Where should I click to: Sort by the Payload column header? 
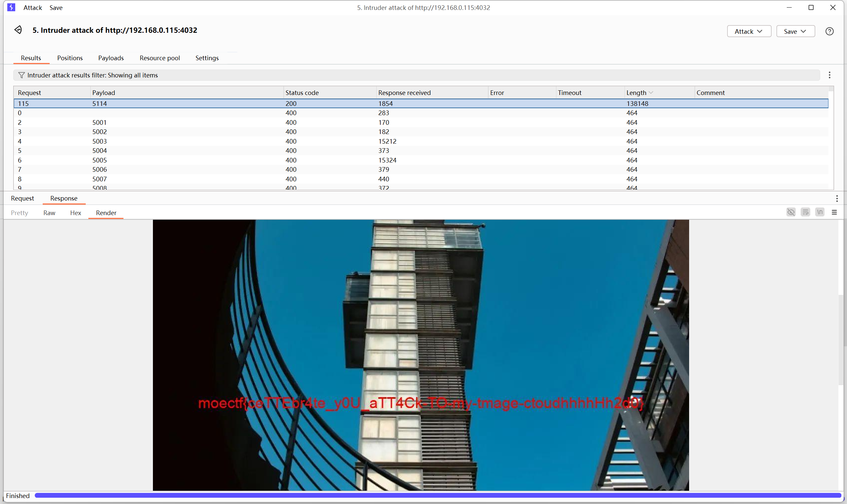click(187, 93)
